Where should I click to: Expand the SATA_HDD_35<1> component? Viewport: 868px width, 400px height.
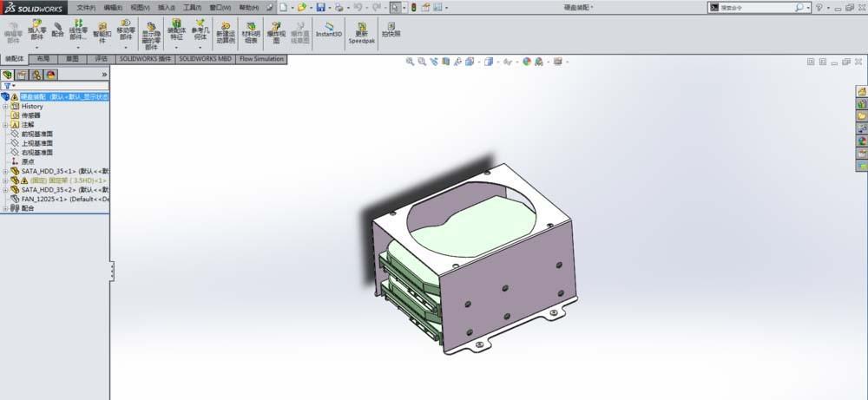click(x=5, y=172)
